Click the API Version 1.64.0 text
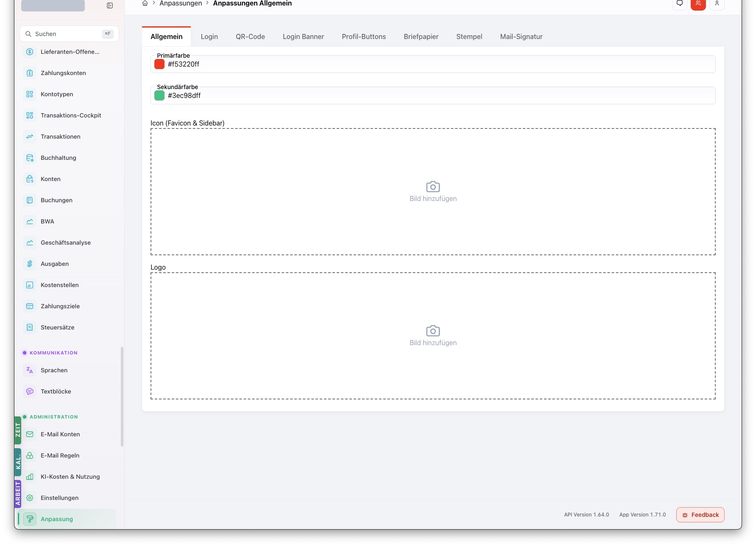Viewport: 756px width, 547px height. (586, 515)
